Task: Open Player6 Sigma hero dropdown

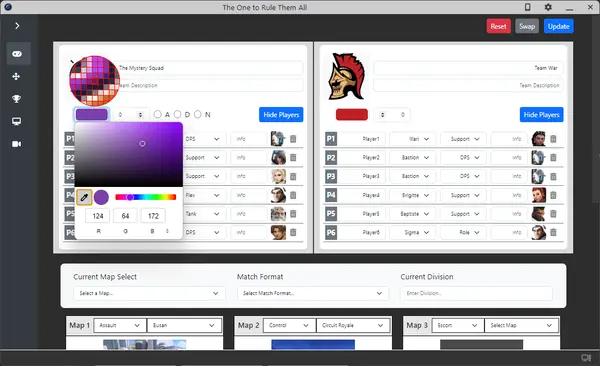Action: [x=412, y=232]
